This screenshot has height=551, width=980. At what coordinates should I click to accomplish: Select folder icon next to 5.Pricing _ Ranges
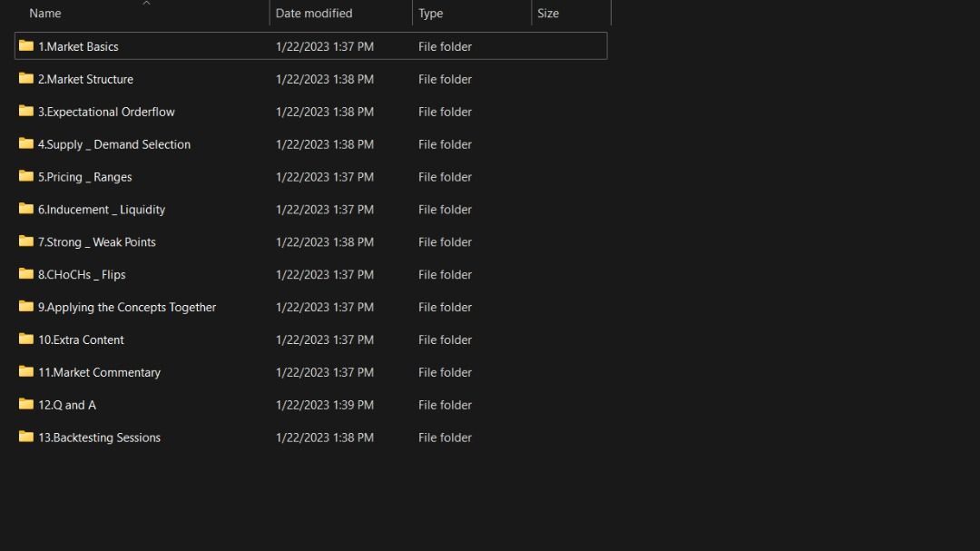(x=26, y=177)
